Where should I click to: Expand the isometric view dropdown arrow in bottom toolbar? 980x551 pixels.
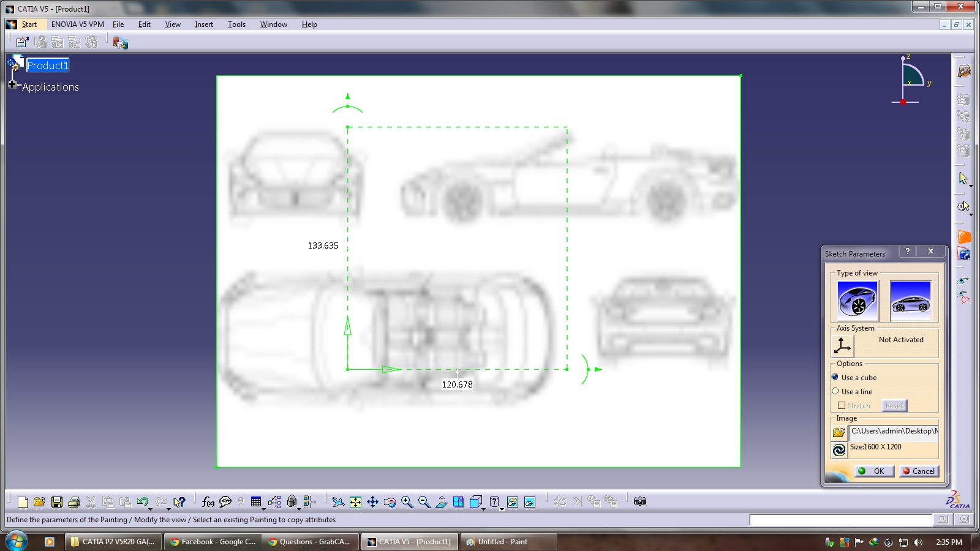point(483,509)
